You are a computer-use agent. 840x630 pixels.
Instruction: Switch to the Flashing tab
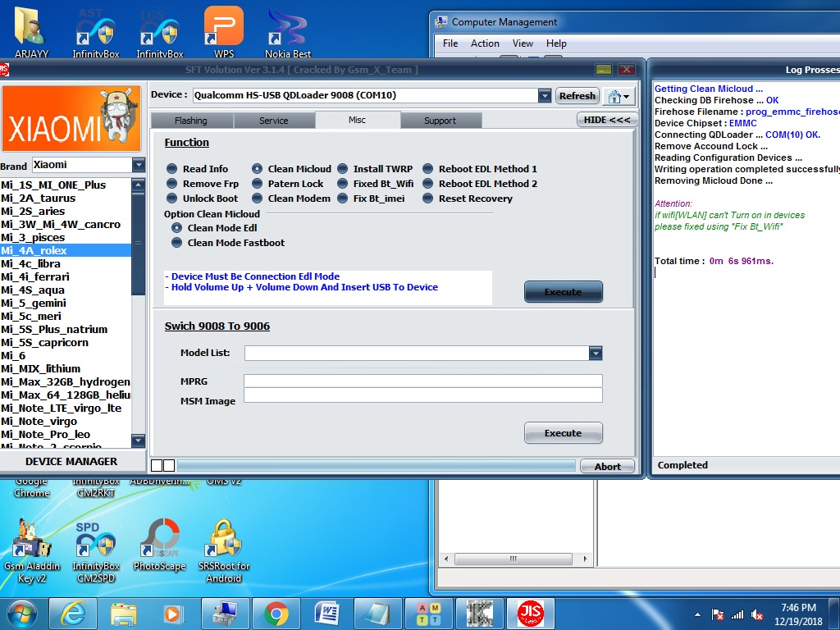[x=190, y=121]
